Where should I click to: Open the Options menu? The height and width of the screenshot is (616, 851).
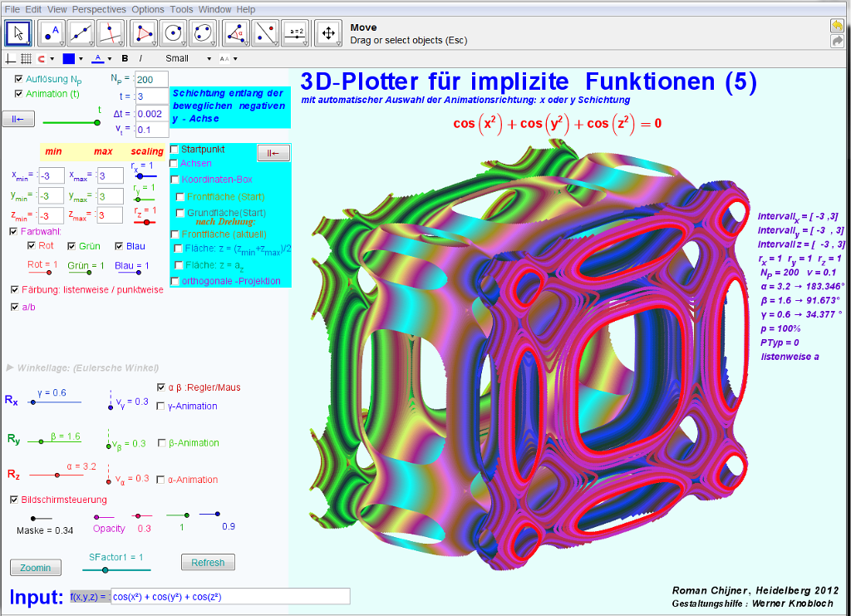(x=148, y=9)
